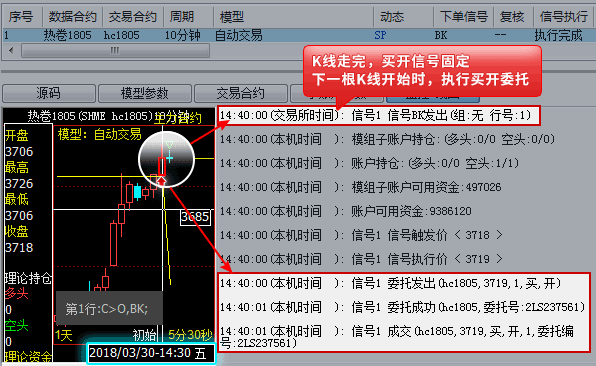Screen dimensions: 596x366
Task: Select the 热卷1805 model row
Action: [297, 35]
